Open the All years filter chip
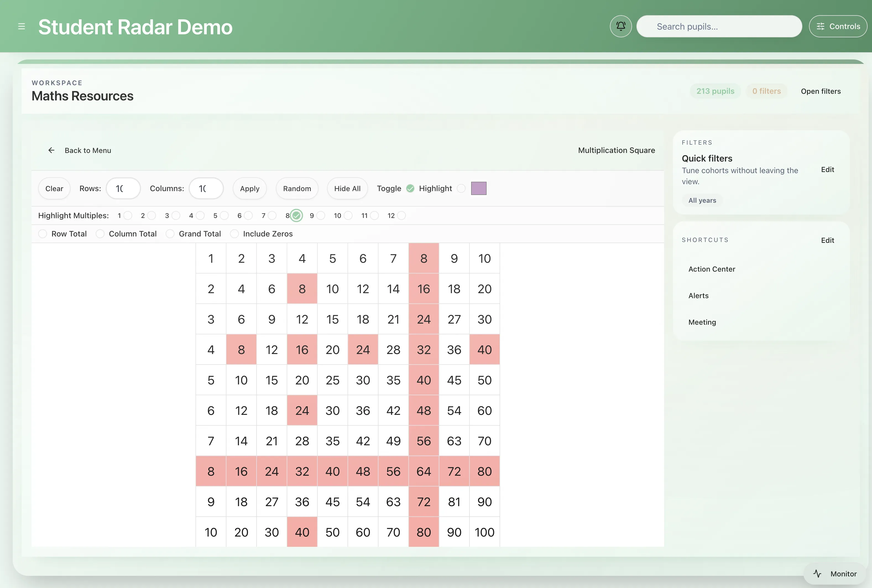872x588 pixels. pos(702,200)
